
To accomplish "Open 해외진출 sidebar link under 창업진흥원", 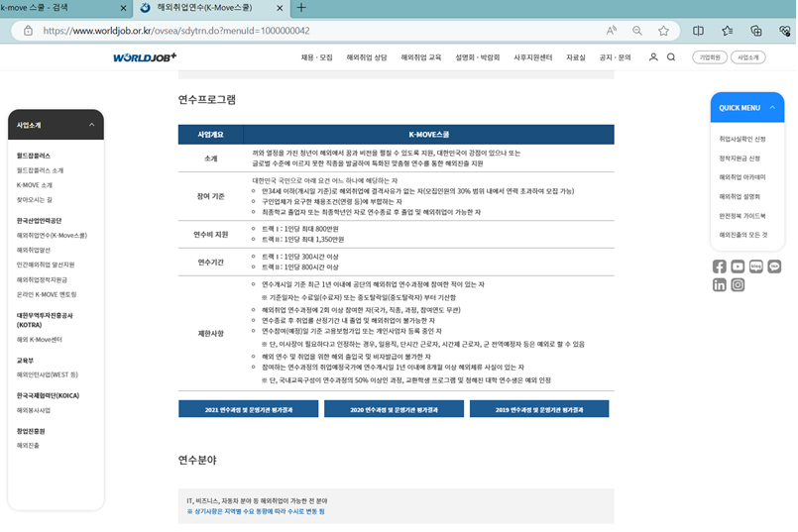I will point(28,446).
